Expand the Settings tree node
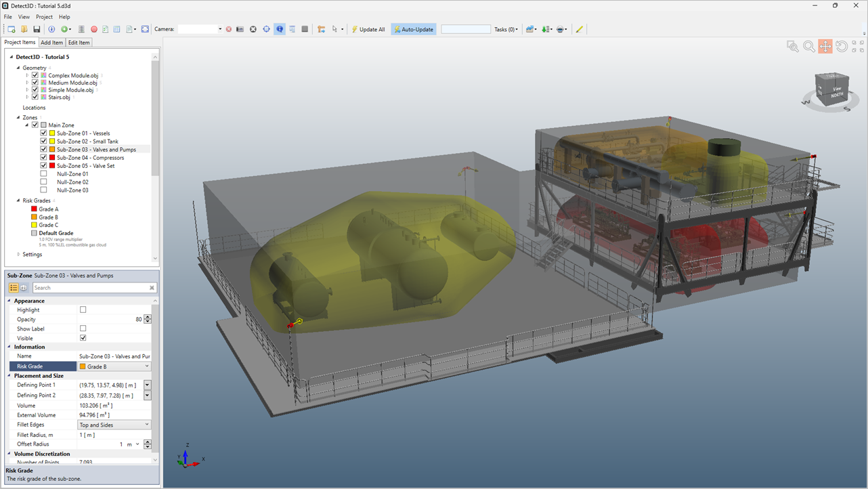The width and height of the screenshot is (868, 489). pos(18,255)
